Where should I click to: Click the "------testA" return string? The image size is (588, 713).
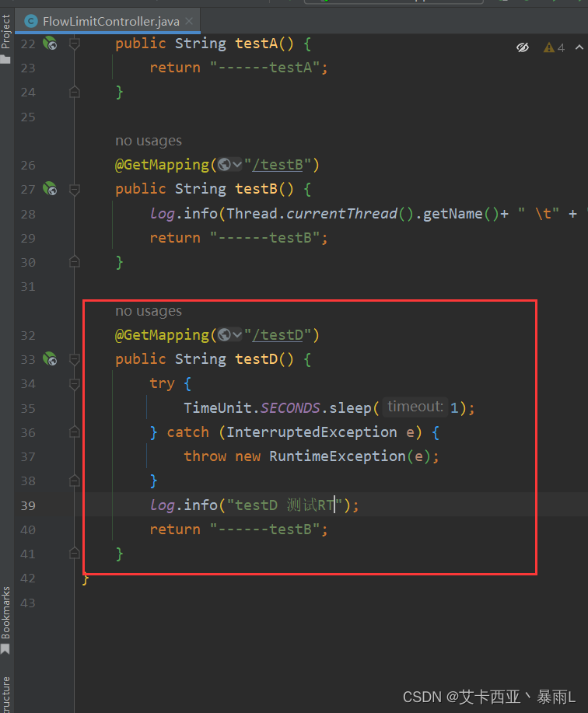coord(265,68)
